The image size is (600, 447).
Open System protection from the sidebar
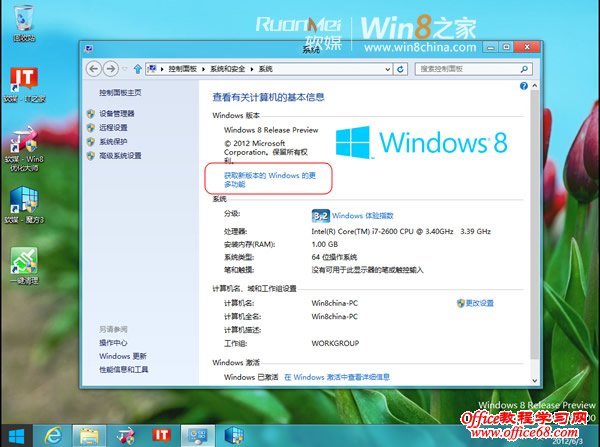(x=113, y=142)
